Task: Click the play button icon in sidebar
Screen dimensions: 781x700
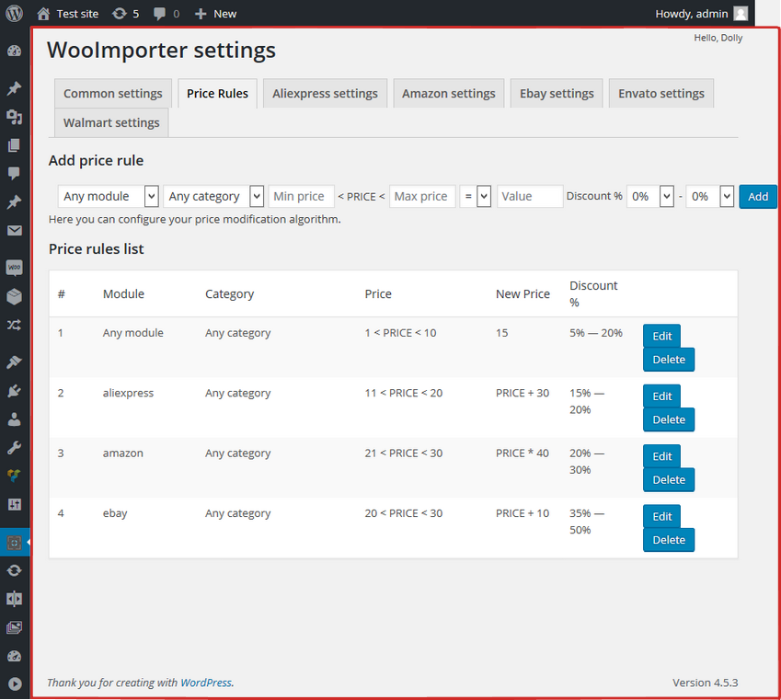Action: click(x=15, y=684)
